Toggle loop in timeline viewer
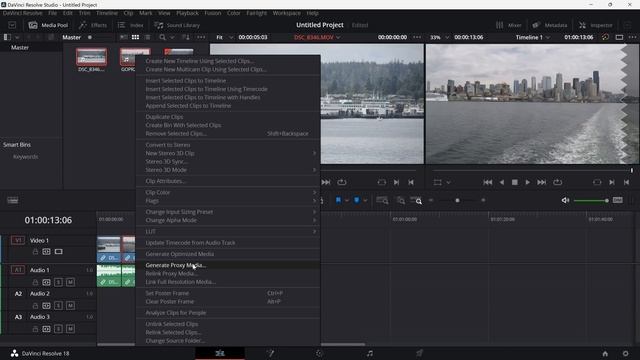Viewport: 640px width, 360px height. point(557,182)
